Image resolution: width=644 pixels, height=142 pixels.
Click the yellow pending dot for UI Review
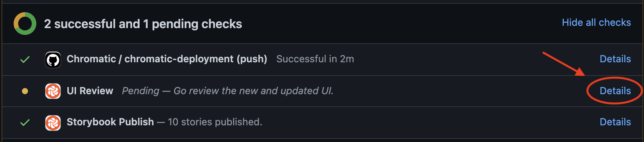point(25,91)
